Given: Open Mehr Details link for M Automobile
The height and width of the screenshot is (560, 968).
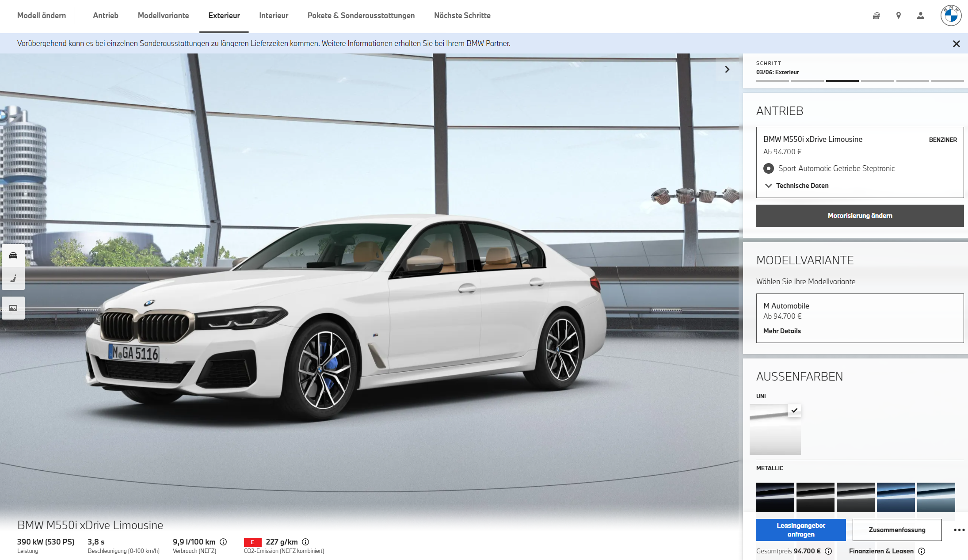Looking at the screenshot, I should (782, 331).
